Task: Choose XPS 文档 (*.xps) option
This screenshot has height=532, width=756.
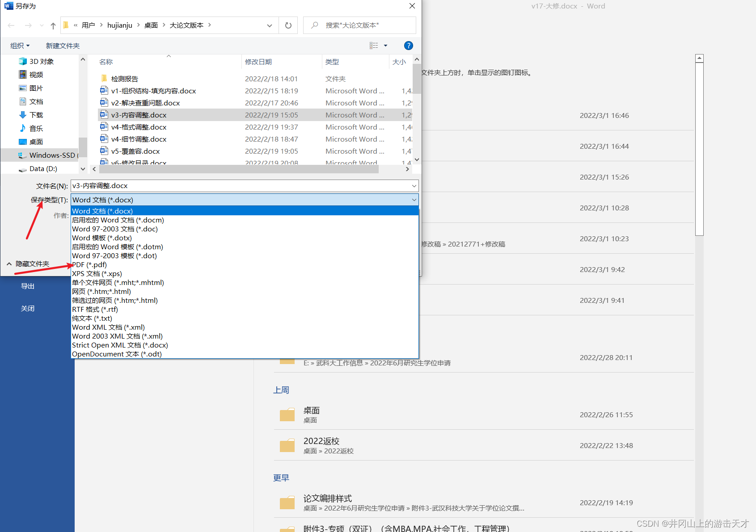Action: coord(245,273)
